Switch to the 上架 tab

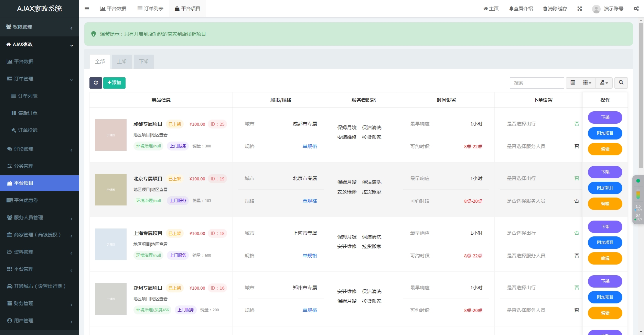pos(122,62)
